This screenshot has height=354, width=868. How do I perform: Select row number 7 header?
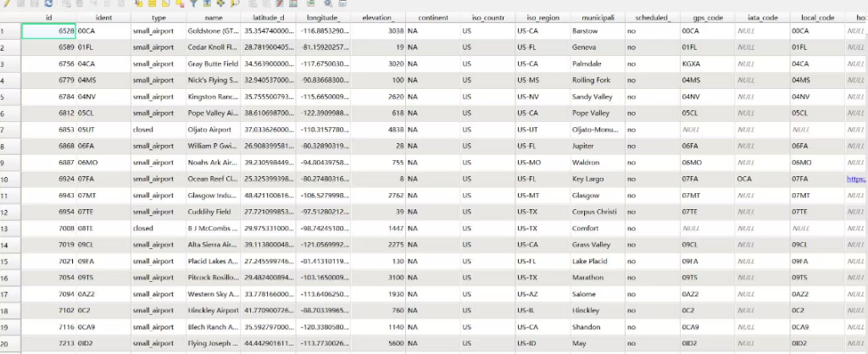(x=10, y=130)
